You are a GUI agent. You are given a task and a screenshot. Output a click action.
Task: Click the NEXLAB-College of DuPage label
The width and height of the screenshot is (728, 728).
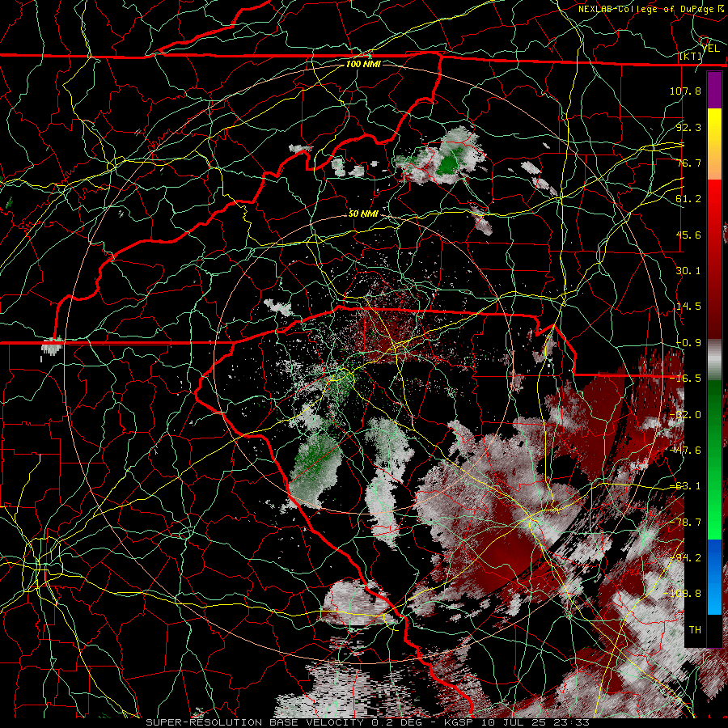click(645, 9)
